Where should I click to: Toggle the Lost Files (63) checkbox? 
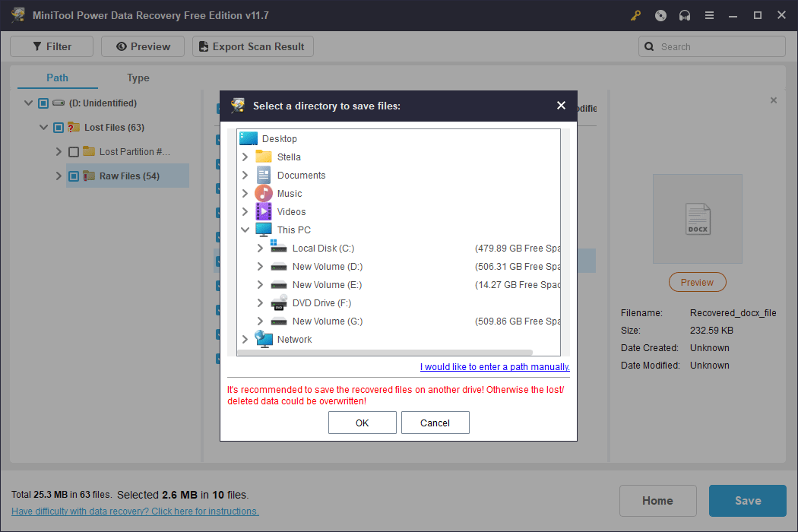pos(59,128)
